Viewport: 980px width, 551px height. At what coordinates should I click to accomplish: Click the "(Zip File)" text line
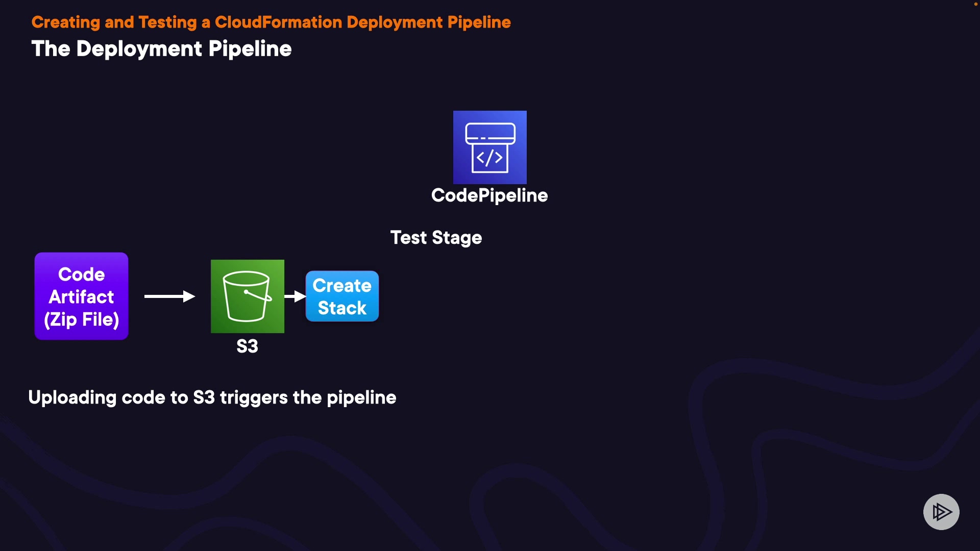82,320
